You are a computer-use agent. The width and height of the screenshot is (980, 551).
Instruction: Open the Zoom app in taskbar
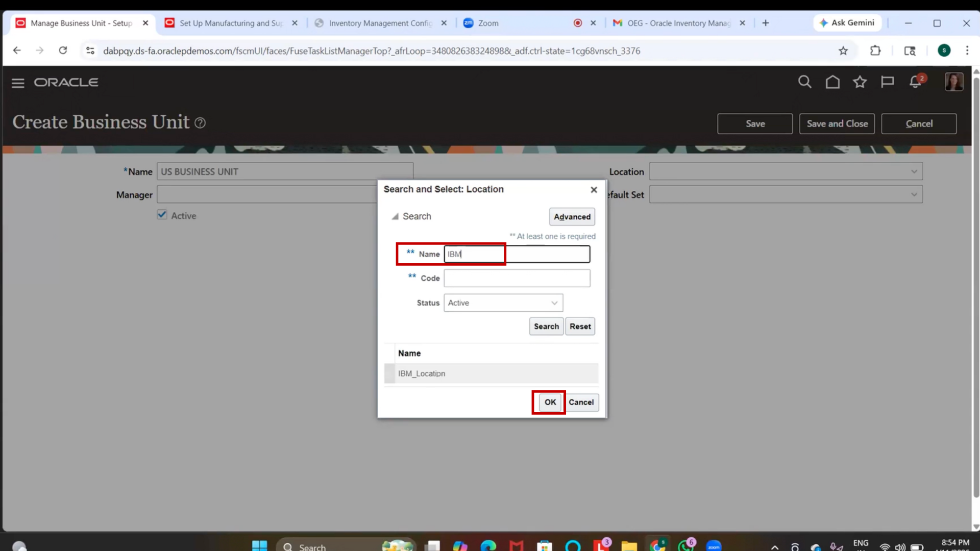pyautogui.click(x=714, y=546)
